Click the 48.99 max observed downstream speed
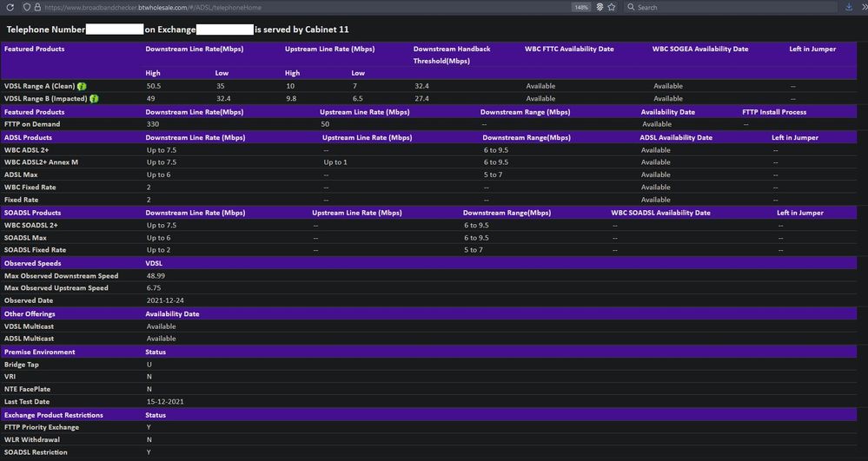This screenshot has width=868, height=461. point(156,275)
